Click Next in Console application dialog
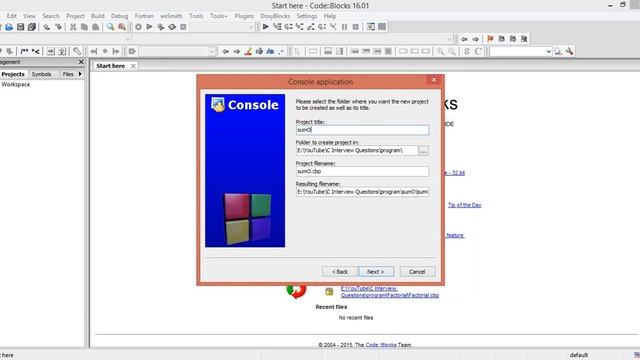640x360 pixels. point(376,271)
